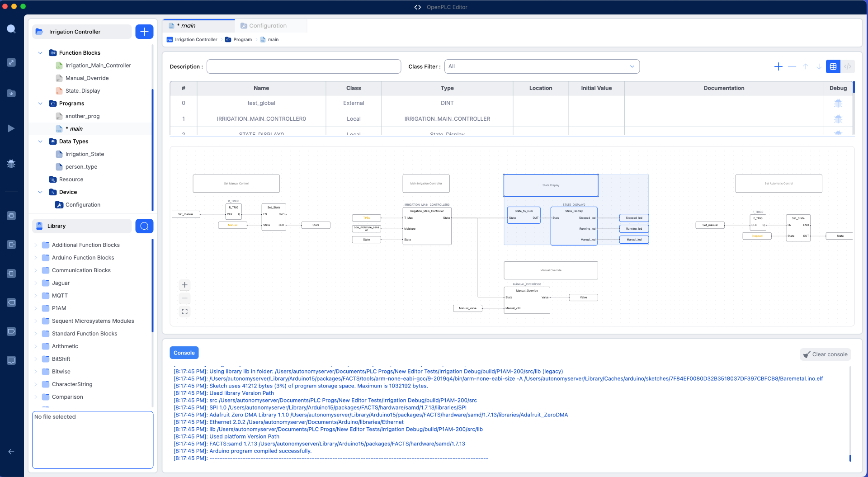Image resolution: width=868 pixels, height=477 pixels.
Task: Click the library search button
Action: pyautogui.click(x=144, y=226)
